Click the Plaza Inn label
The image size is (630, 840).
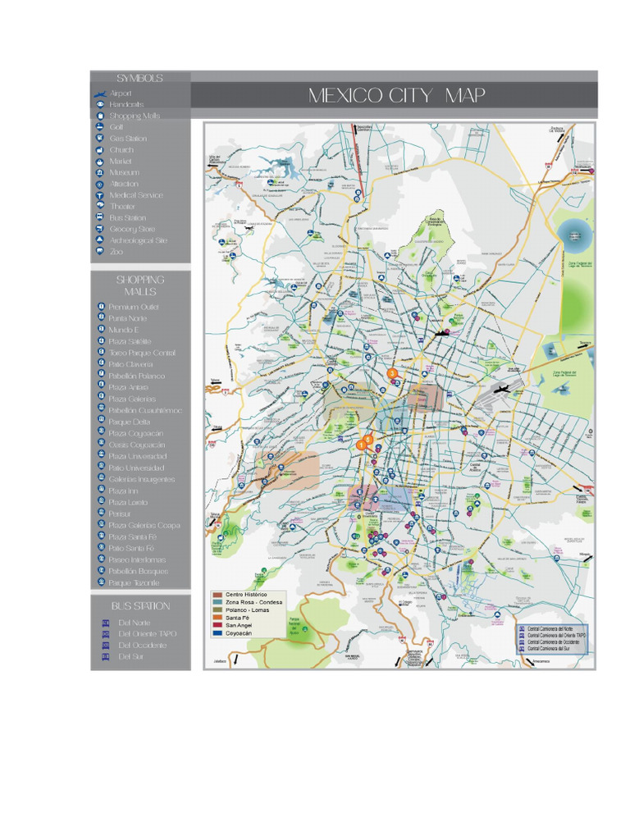(x=123, y=491)
